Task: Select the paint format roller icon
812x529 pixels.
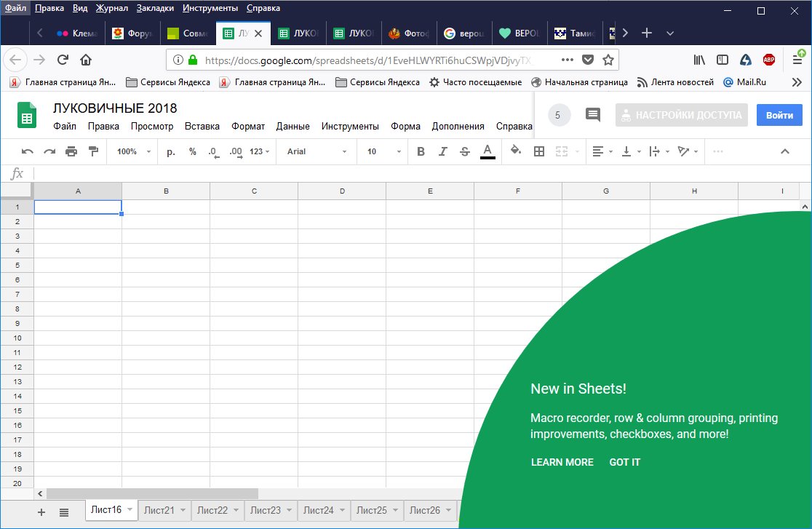Action: coord(93,151)
